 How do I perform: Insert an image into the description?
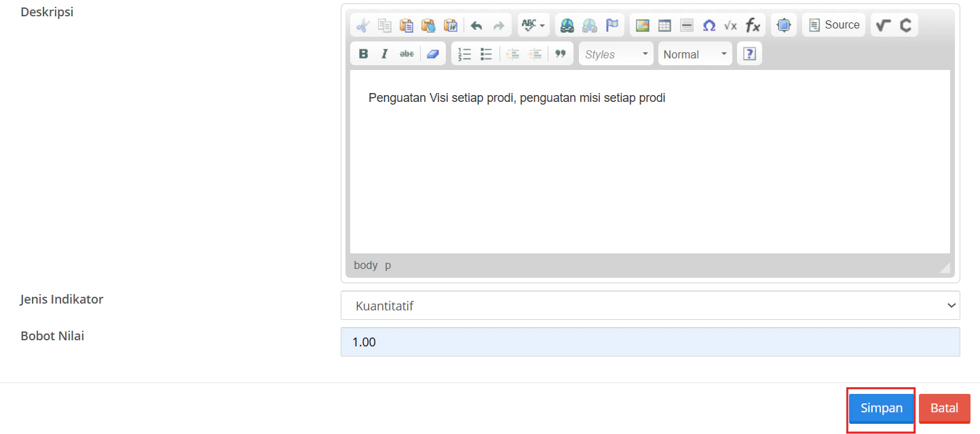[642, 24]
